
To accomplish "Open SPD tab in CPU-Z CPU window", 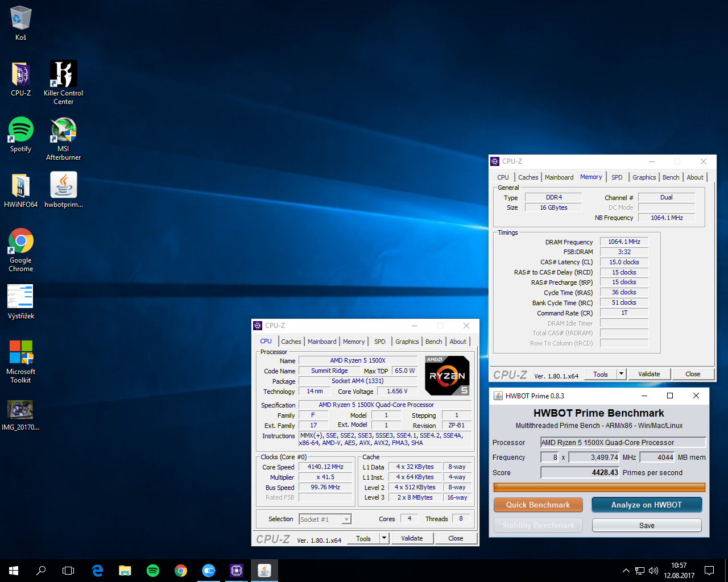I will 379,342.
